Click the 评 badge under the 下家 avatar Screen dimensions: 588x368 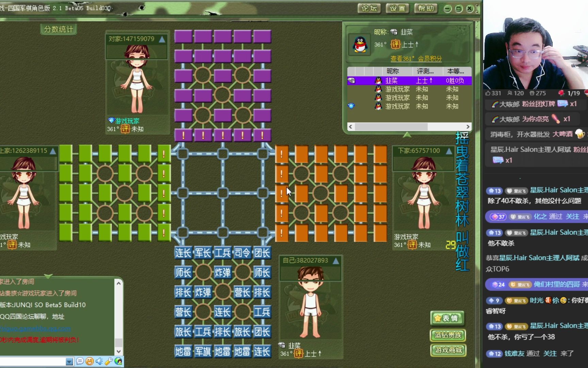click(412, 245)
